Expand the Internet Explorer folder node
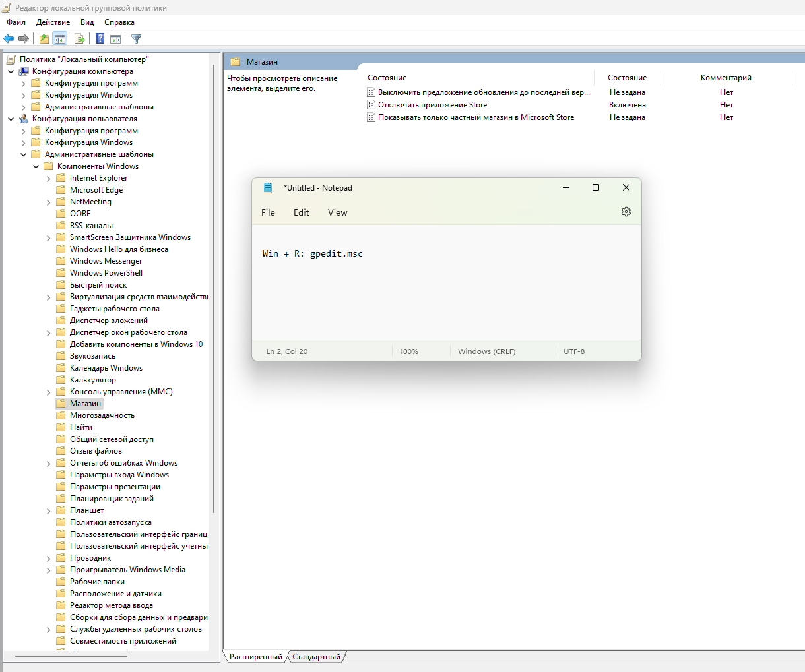This screenshot has width=805, height=672. coord(49,178)
